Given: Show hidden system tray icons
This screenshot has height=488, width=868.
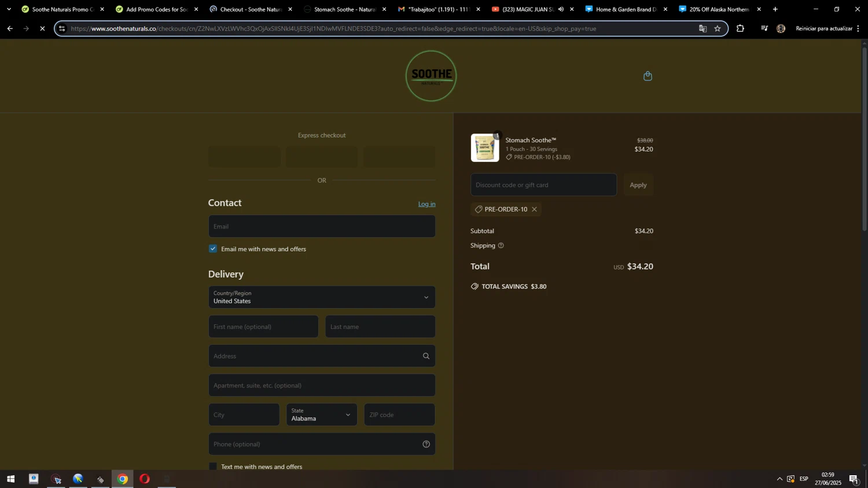Looking at the screenshot, I should 779,479.
